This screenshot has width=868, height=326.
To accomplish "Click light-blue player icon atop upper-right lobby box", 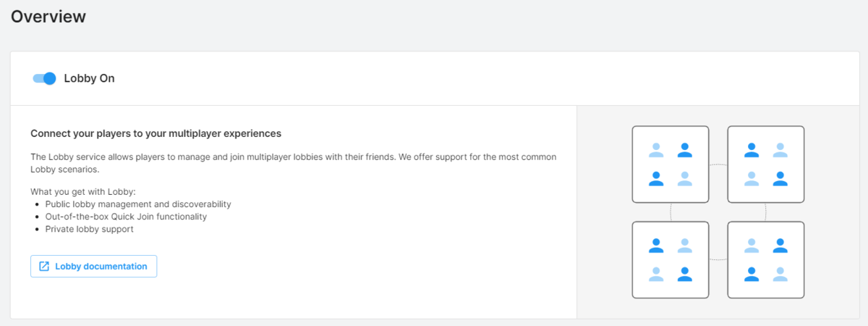I will [x=780, y=150].
